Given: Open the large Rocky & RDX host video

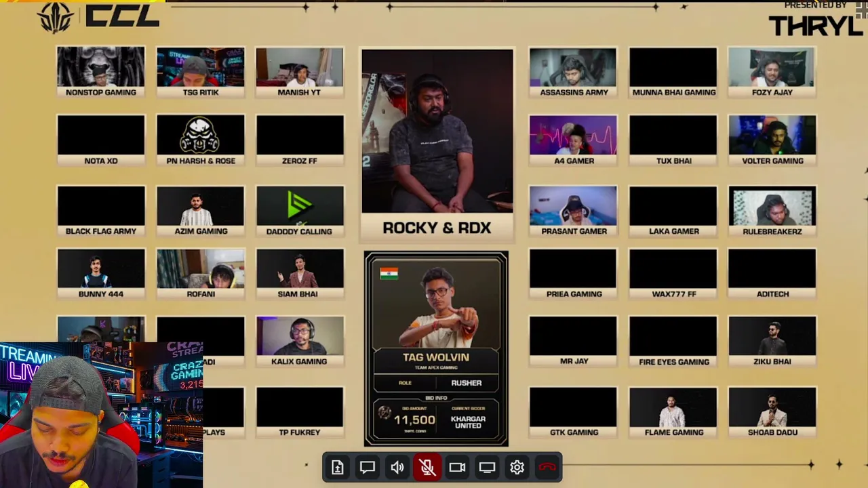Looking at the screenshot, I should click(x=437, y=145).
